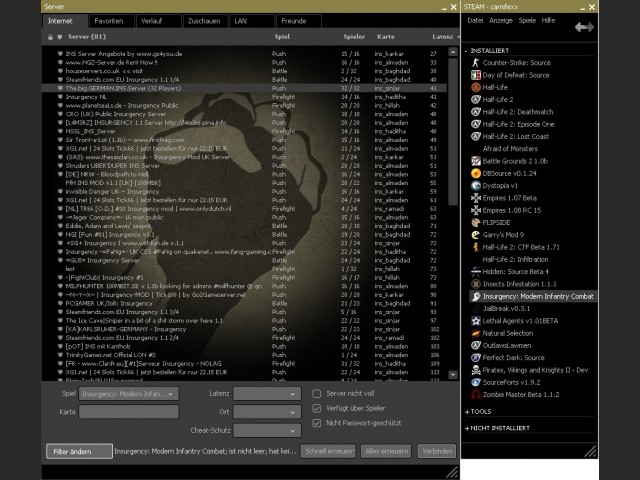Click the Empires 1.07 Beta icon

pos(476,198)
